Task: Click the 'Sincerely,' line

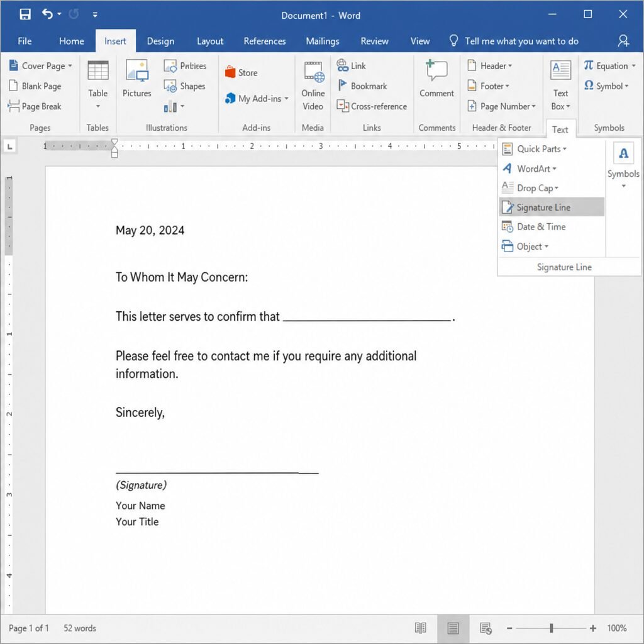Action: pyautogui.click(x=140, y=413)
